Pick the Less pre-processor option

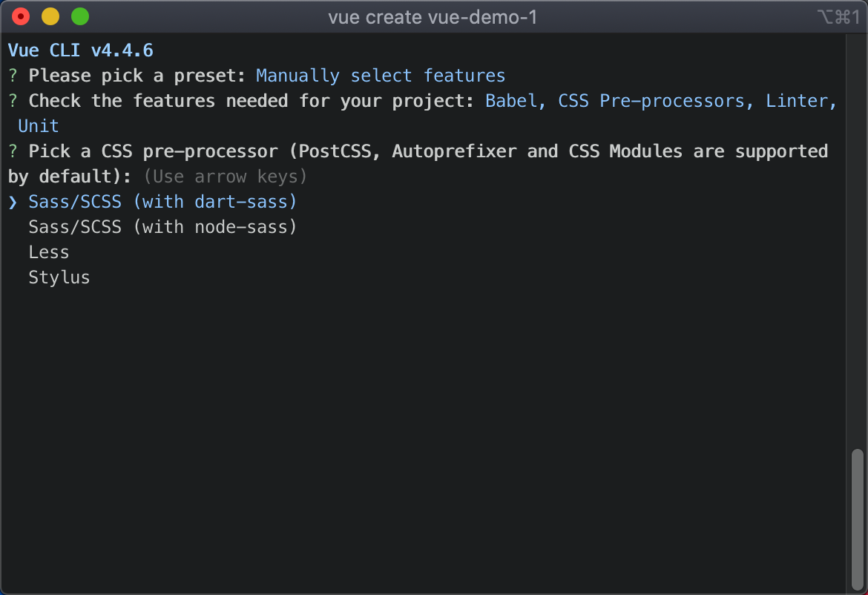[49, 252]
